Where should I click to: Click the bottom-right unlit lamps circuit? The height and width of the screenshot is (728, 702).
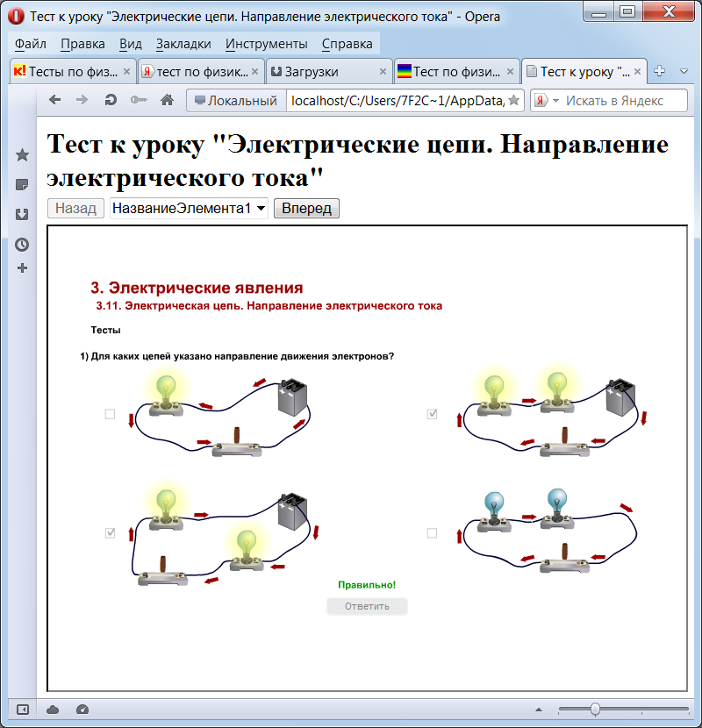click(549, 531)
